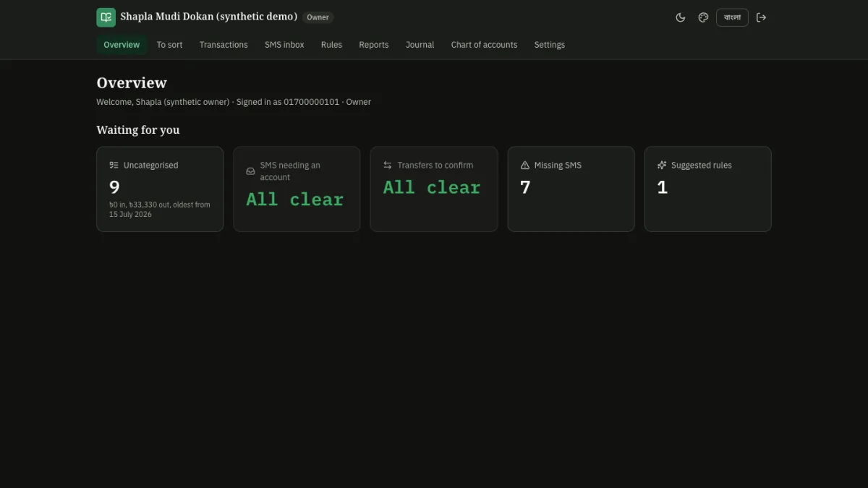This screenshot has width=868, height=488.
Task: Click All clear under SMS needing an account
Action: coord(295,200)
